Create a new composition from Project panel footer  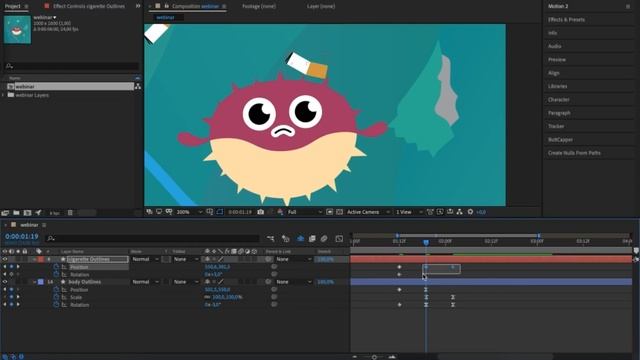pos(27,213)
